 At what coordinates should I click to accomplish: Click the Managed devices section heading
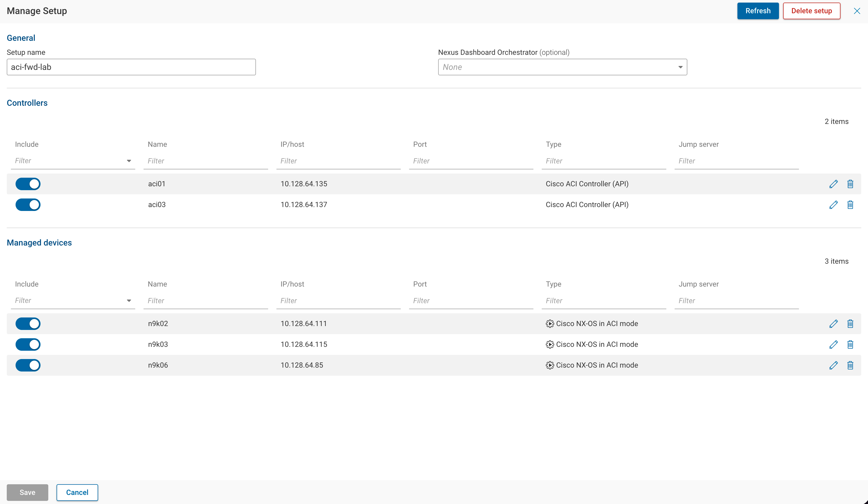click(x=39, y=243)
